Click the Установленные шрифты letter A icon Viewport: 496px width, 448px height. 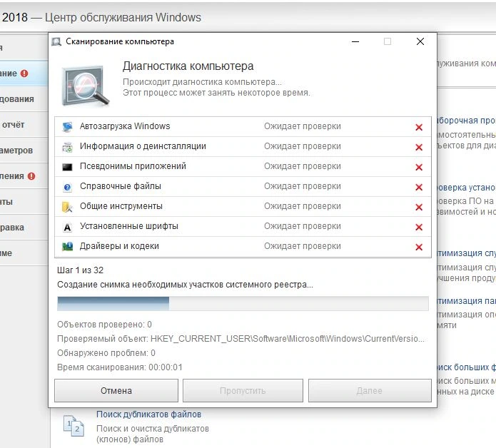point(67,228)
